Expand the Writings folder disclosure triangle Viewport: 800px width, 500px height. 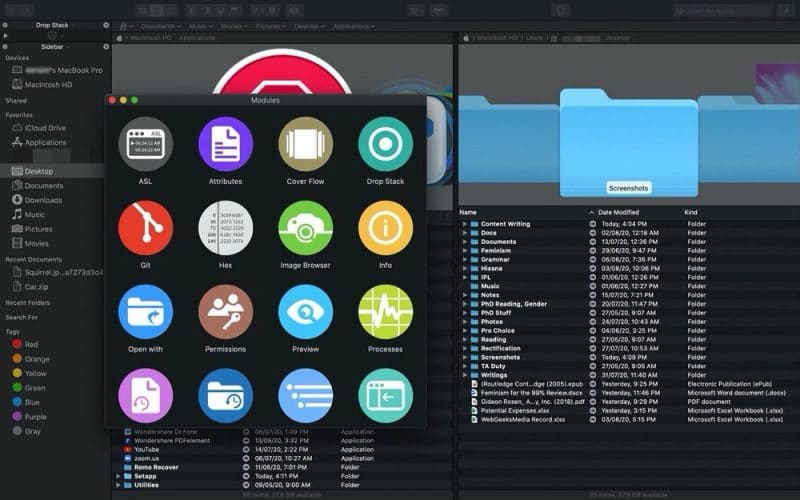tap(465, 374)
